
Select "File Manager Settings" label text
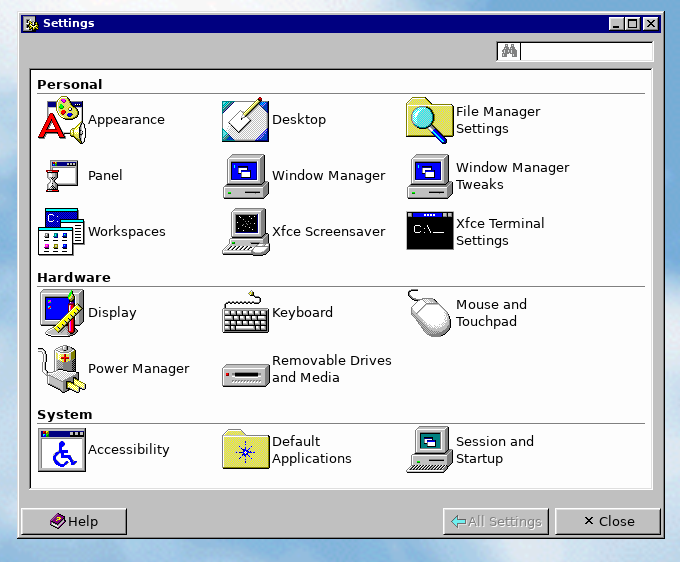click(x=498, y=120)
